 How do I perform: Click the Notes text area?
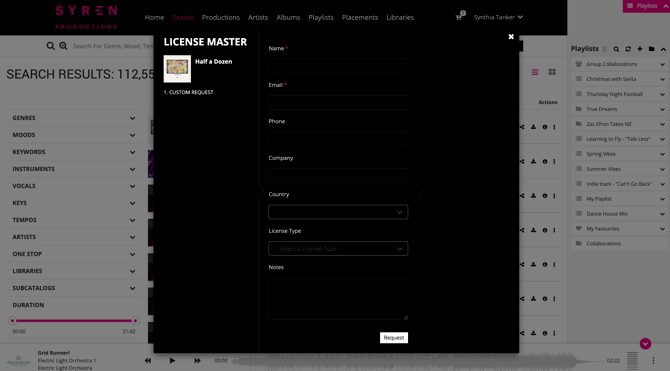coord(338,299)
